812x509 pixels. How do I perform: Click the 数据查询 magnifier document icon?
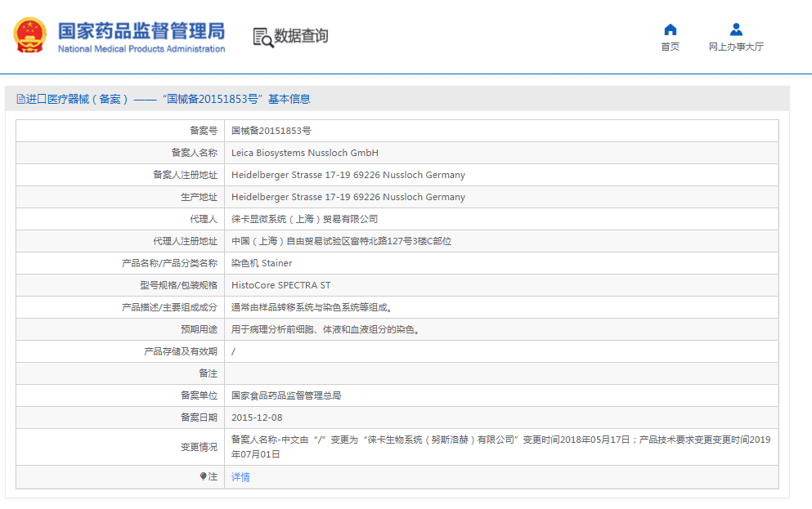click(x=262, y=37)
